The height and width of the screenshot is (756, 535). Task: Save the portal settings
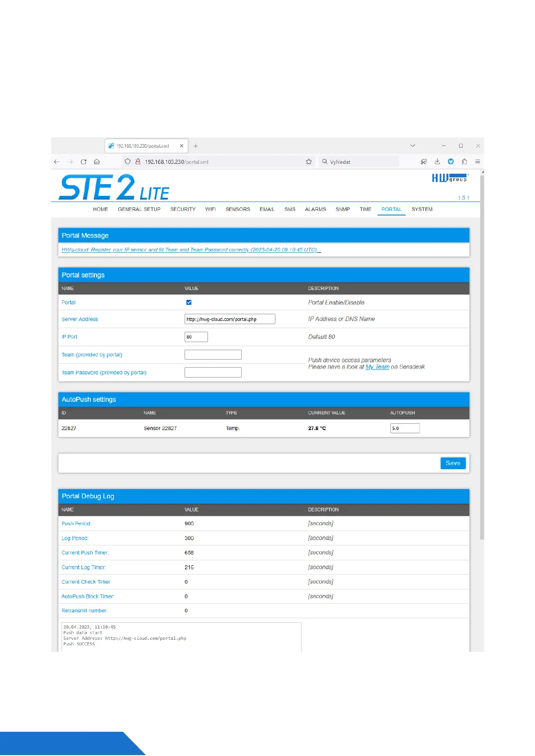[x=453, y=463]
